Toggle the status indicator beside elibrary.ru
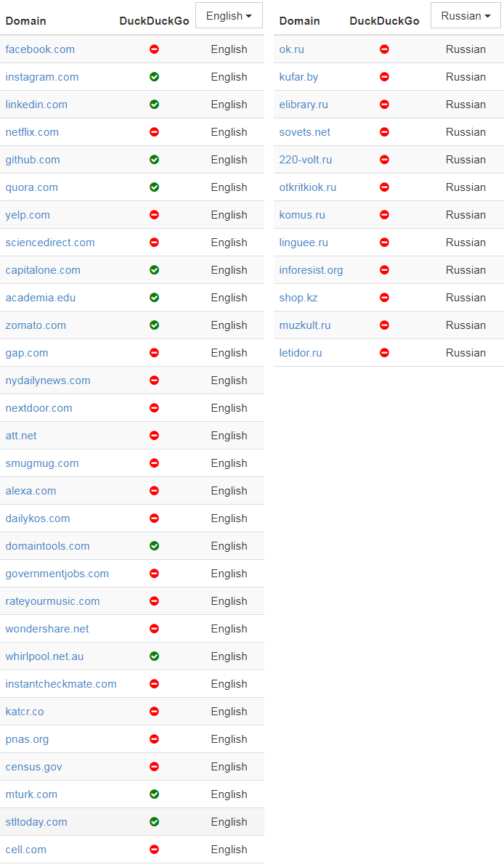This screenshot has height=867, width=504. 384,105
